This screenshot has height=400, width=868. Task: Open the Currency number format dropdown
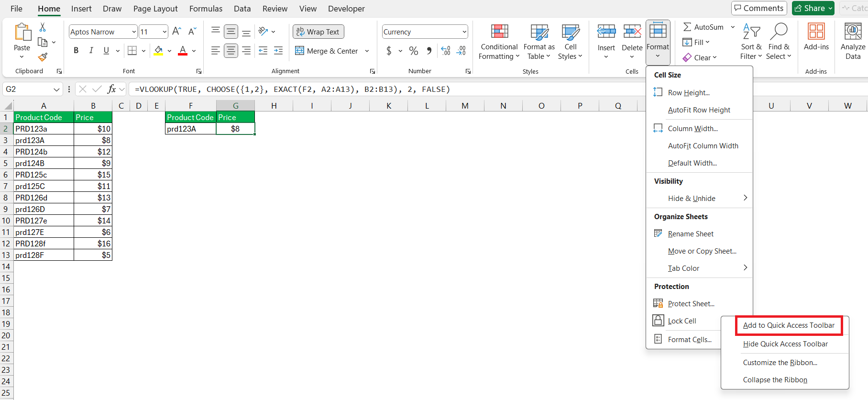coord(464,32)
